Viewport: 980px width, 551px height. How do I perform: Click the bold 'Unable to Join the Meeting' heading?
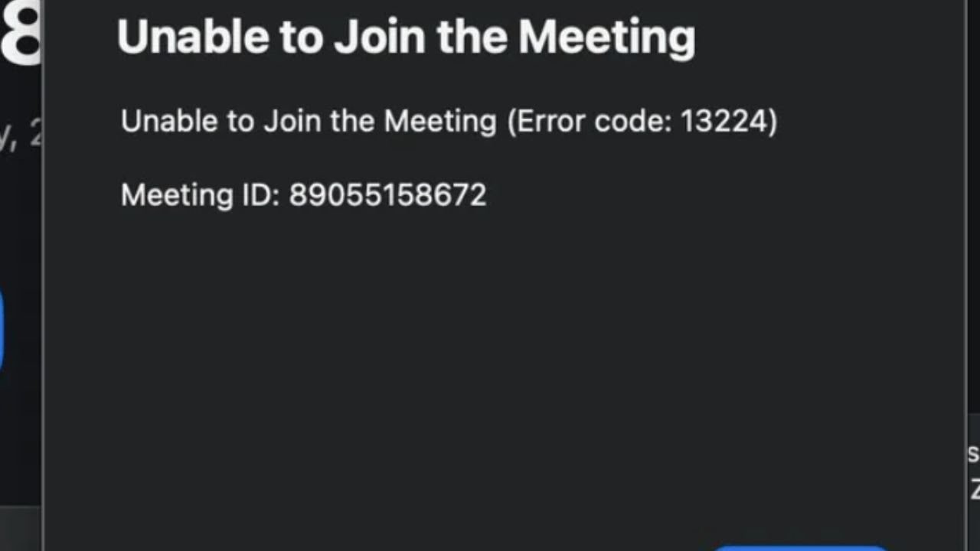coord(406,37)
